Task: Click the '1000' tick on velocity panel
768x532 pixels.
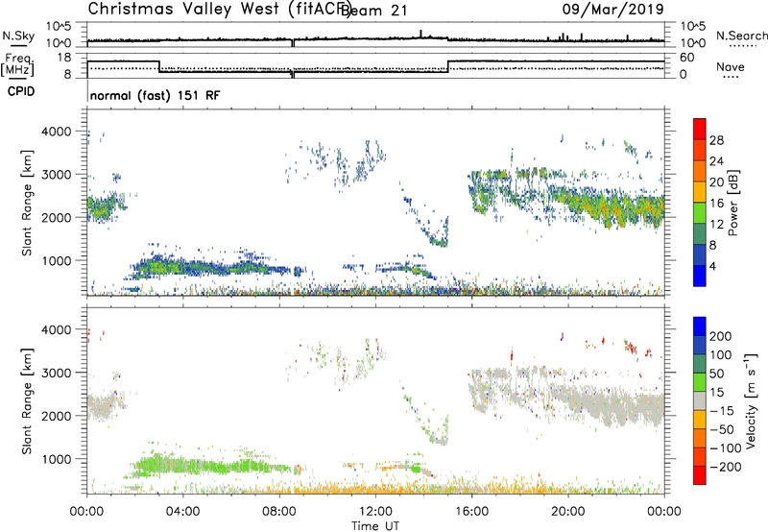Action: pyautogui.click(x=57, y=459)
